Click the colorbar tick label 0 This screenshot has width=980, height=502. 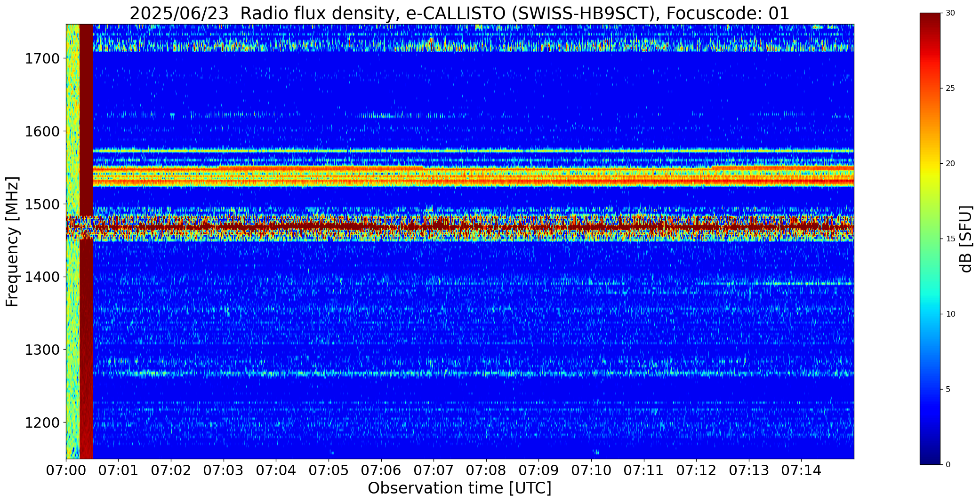click(x=948, y=465)
